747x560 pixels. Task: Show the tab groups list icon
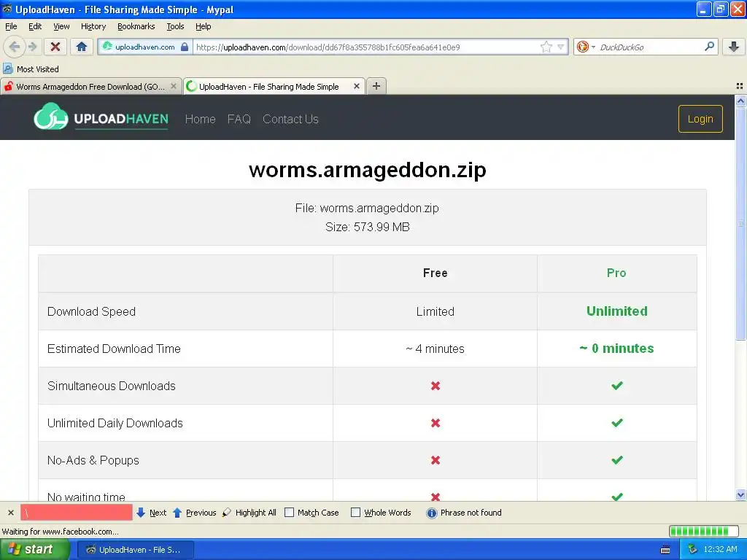[740, 86]
